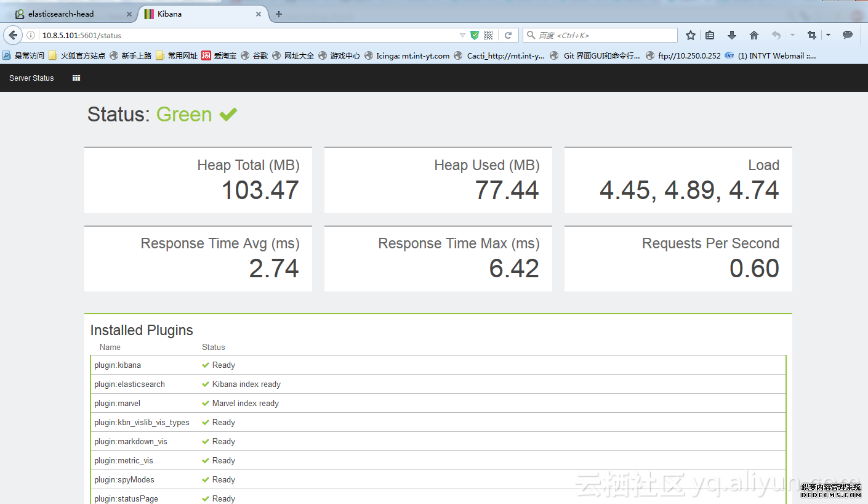The image size is (868, 504).
Task: Expand the dropdown next to the crop tool
Action: (828, 35)
